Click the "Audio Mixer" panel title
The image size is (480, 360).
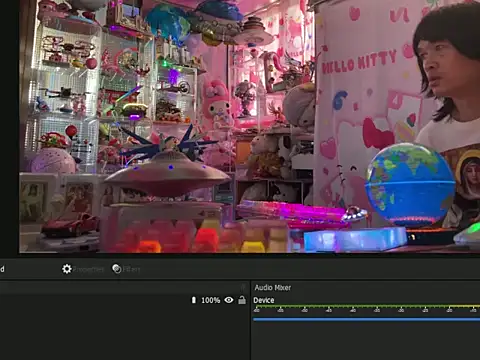[x=273, y=287]
